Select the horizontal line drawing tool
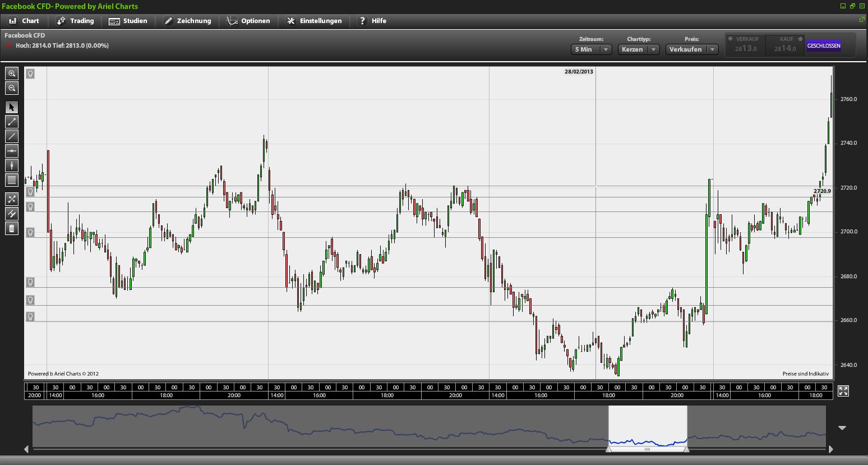Viewport: 868px width, 465px height. 12,151
